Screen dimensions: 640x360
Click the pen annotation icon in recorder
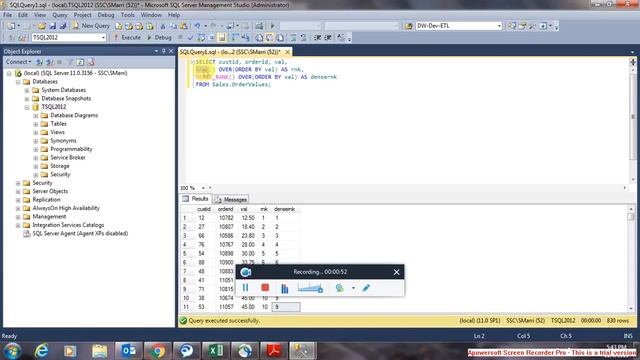[366, 288]
